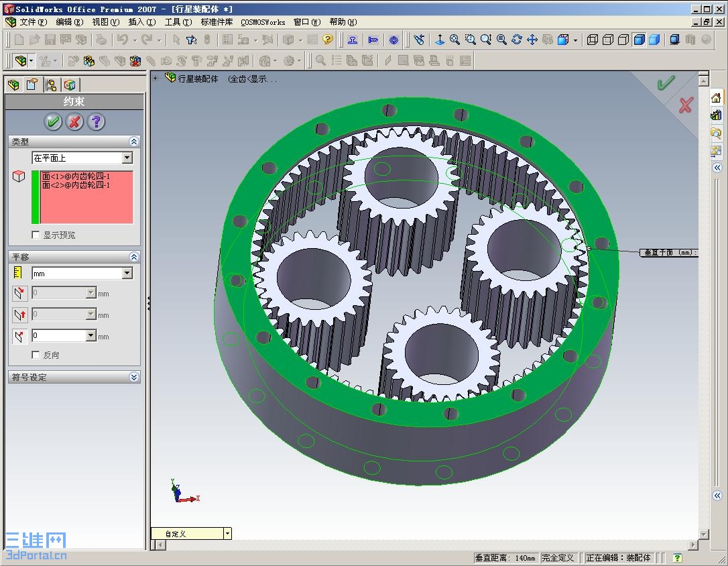Cancel constraint with red X in 约束 panel
The height and width of the screenshot is (566, 728).
pyautogui.click(x=74, y=122)
